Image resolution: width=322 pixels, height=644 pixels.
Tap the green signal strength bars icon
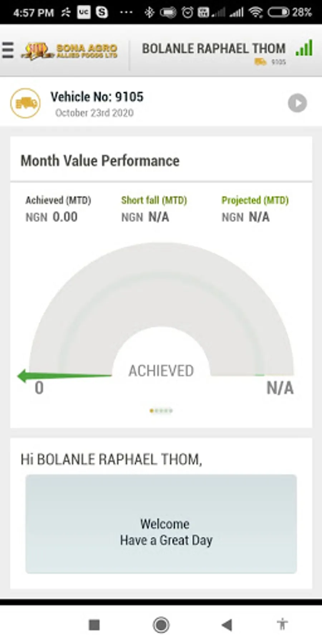[304, 48]
